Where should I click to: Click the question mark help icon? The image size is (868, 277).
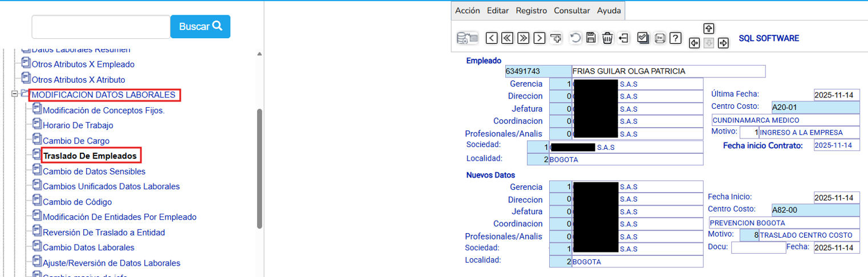point(675,38)
